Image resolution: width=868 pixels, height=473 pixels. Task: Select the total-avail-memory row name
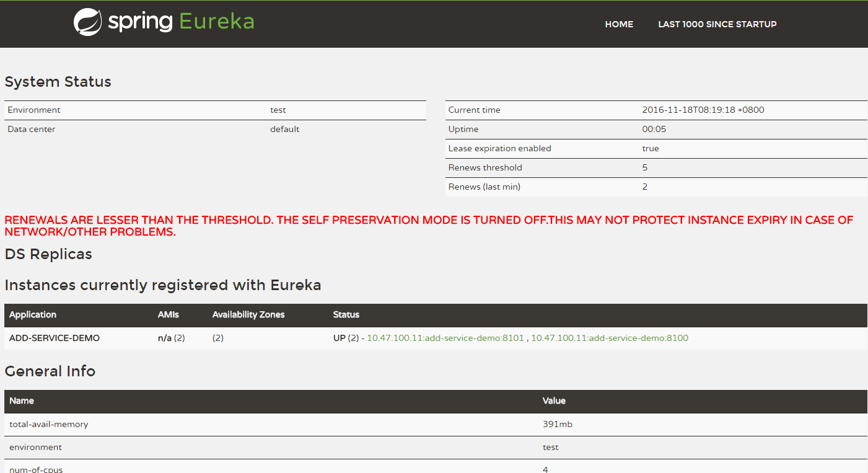tap(49, 424)
